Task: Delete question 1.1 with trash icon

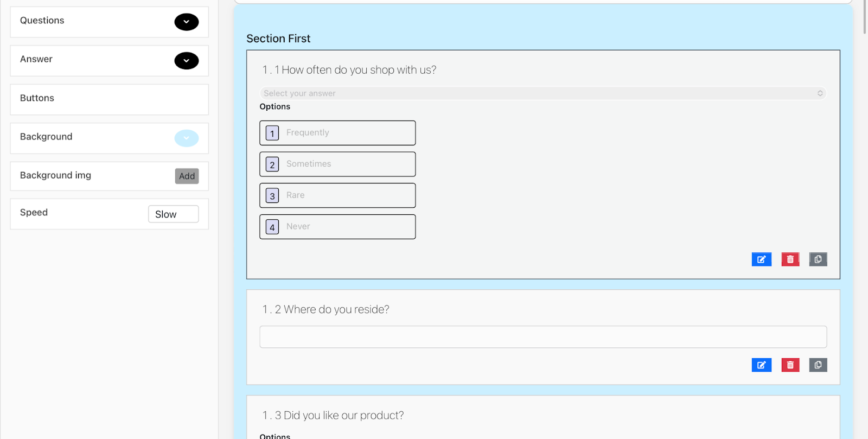Action: (x=790, y=259)
